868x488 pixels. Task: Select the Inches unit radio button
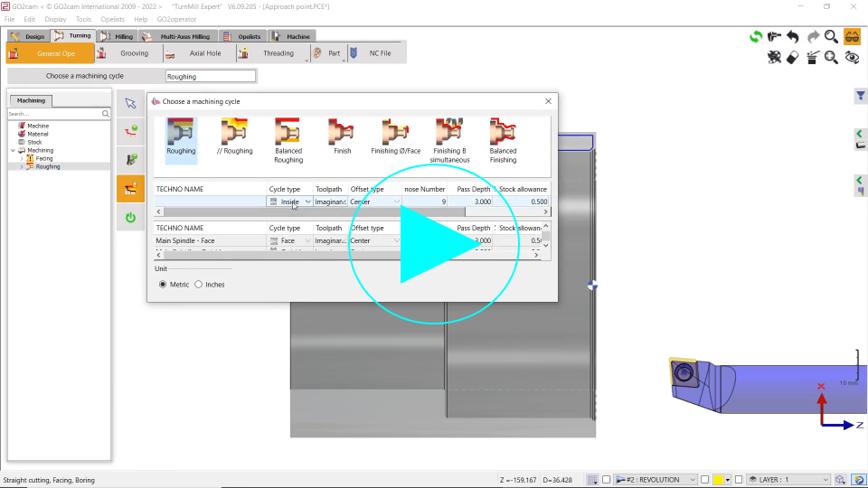199,285
